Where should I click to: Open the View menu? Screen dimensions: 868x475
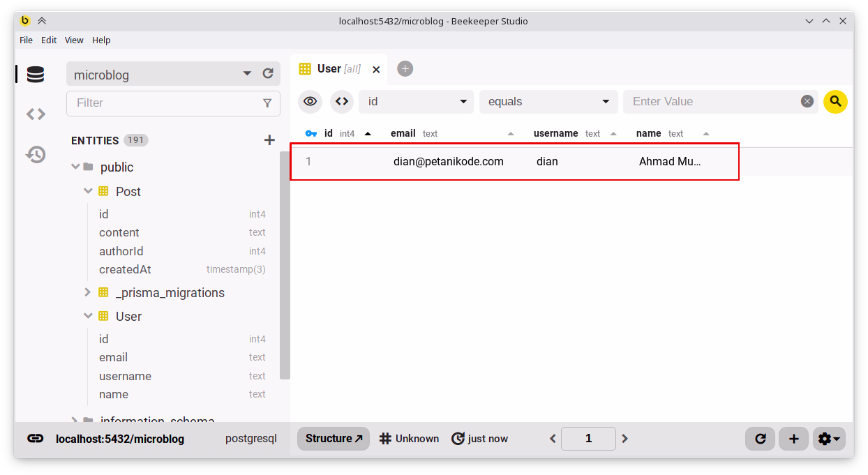click(74, 40)
